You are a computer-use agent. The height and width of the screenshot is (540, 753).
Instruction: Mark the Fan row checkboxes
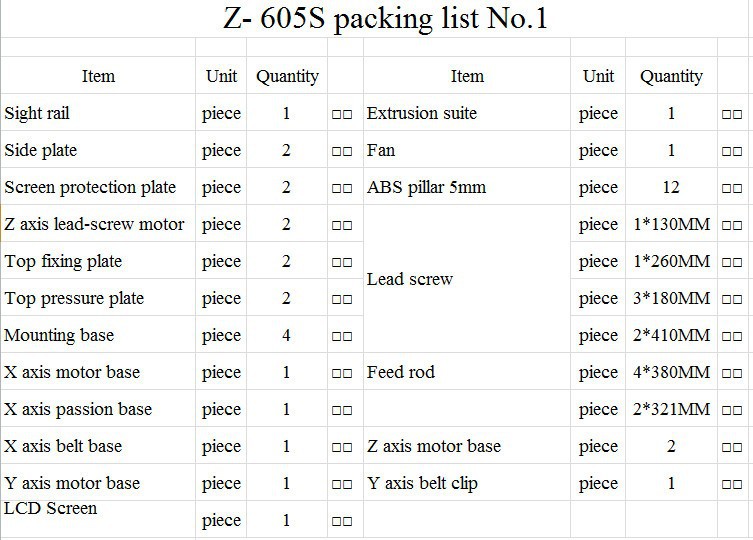coord(731,151)
